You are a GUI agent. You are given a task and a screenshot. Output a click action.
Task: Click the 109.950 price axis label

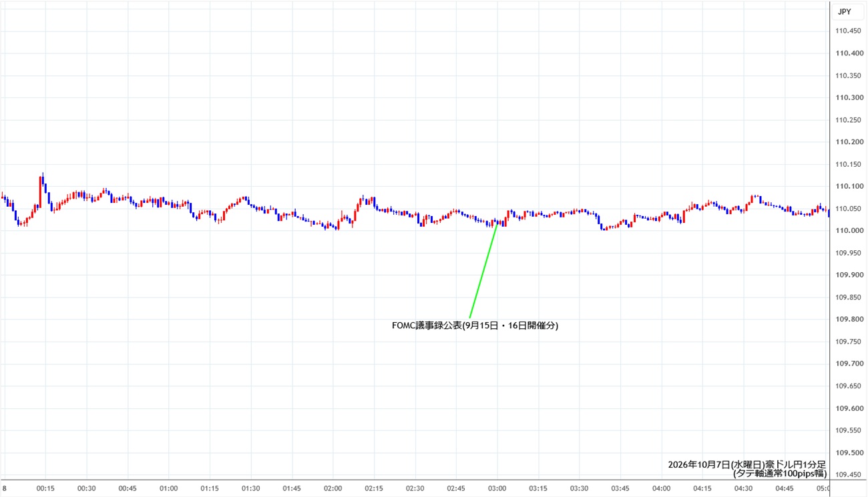pos(847,253)
